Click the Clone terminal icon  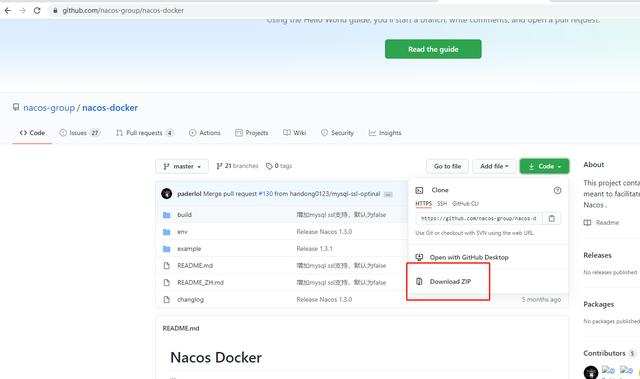click(419, 190)
